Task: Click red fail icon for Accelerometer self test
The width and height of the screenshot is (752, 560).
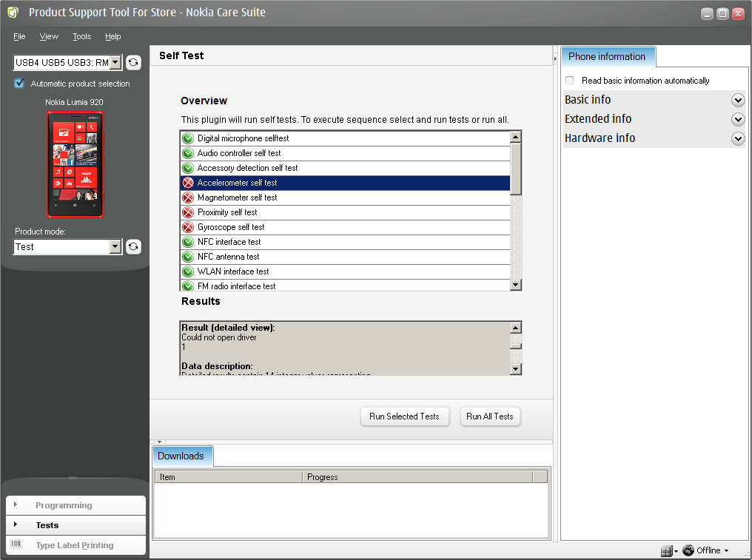Action: [188, 183]
